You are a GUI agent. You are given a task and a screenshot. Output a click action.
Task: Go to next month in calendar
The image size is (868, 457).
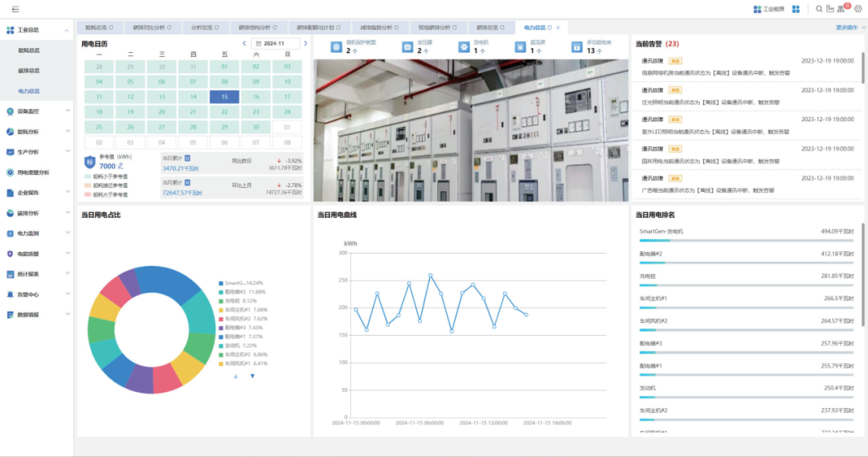(305, 43)
